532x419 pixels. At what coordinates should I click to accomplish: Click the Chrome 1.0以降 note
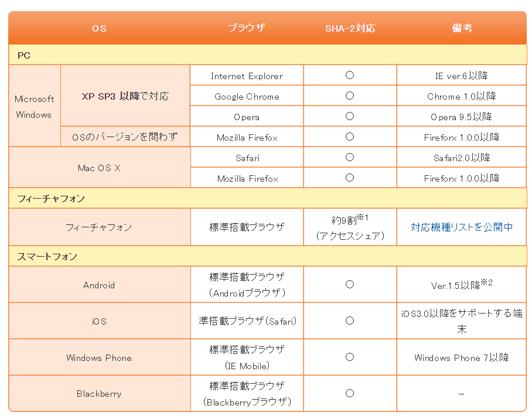tap(462, 96)
